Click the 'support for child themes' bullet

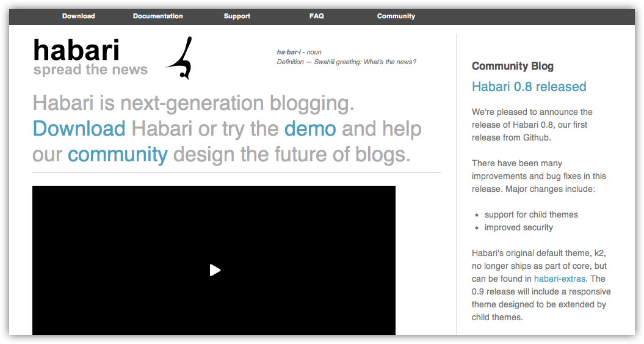(x=531, y=214)
